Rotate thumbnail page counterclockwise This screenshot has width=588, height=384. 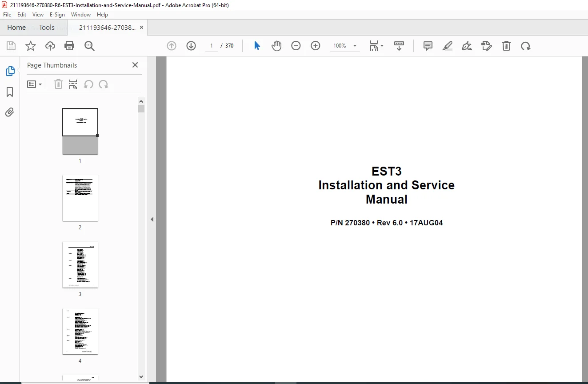(x=88, y=84)
